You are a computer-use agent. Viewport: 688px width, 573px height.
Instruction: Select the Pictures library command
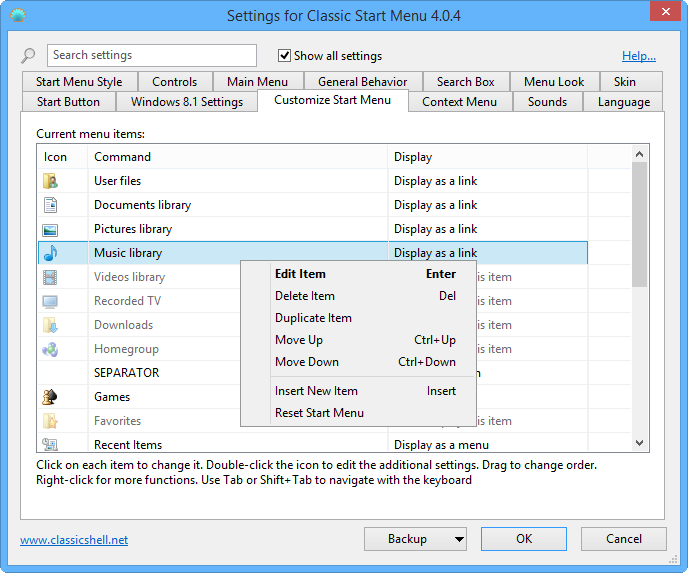(133, 229)
